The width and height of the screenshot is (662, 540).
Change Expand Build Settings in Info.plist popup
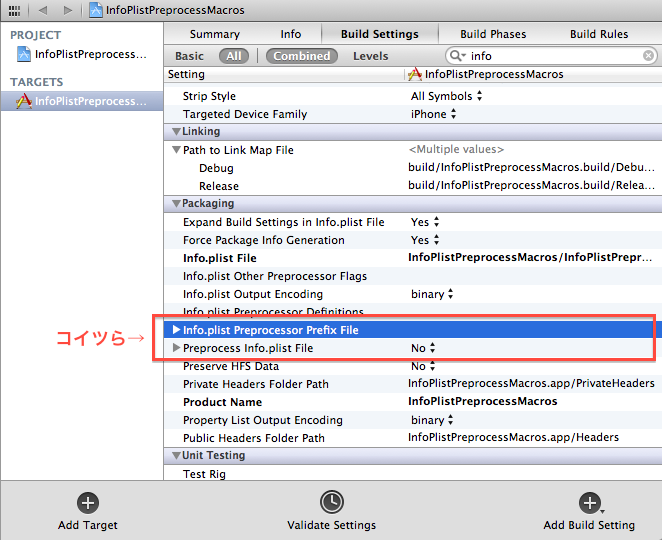click(x=425, y=222)
